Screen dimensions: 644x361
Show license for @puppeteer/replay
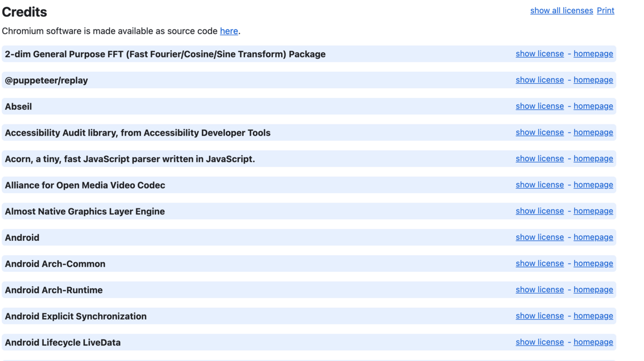point(539,80)
